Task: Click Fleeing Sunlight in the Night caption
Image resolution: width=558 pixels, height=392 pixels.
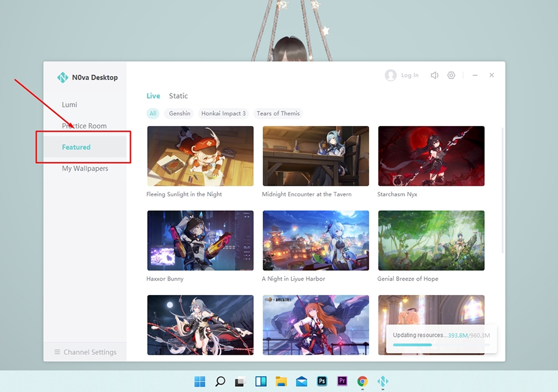Action: [184, 194]
